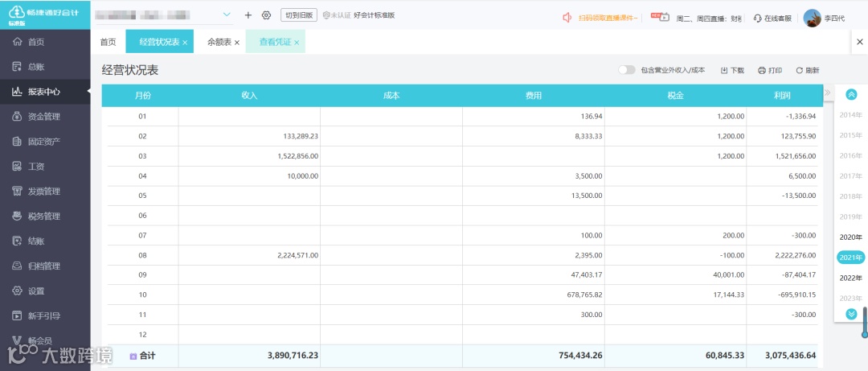Click the 刷新 refresh icon
This screenshot has width=868, height=371.
800,71
